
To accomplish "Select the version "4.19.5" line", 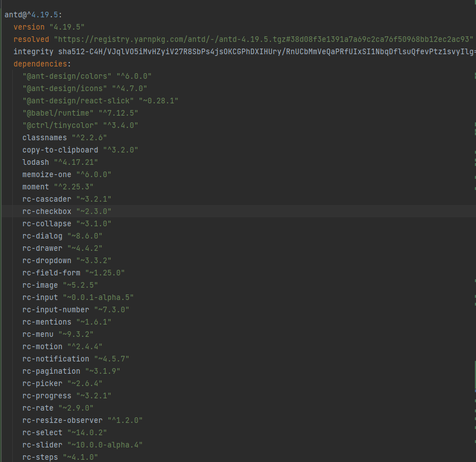I will (49, 27).
